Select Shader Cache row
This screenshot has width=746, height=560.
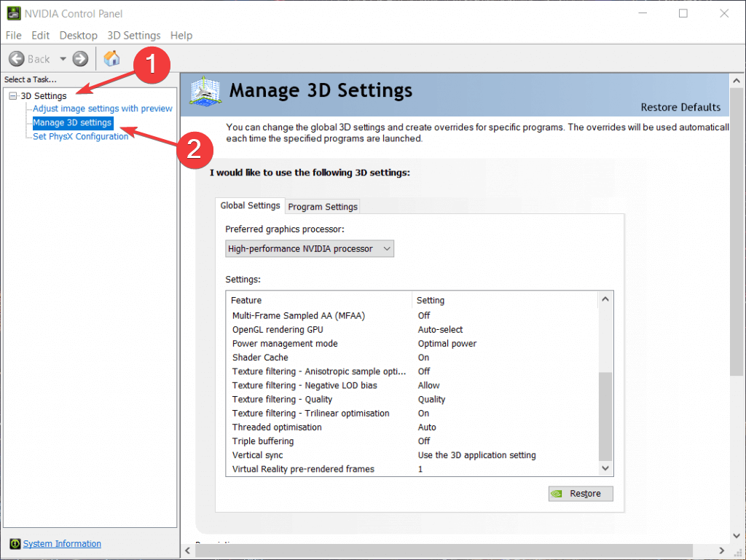(x=412, y=358)
